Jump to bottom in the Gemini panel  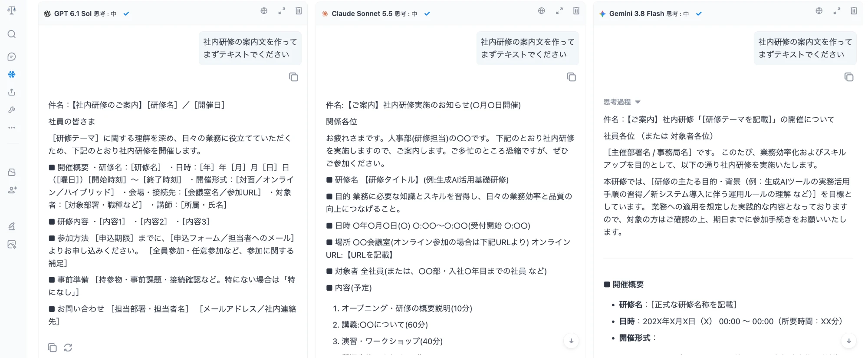coord(849,341)
